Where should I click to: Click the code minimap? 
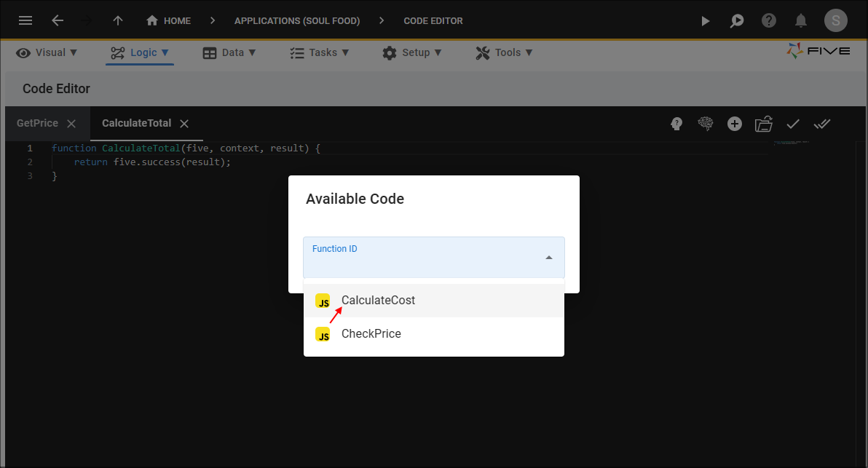click(x=792, y=143)
